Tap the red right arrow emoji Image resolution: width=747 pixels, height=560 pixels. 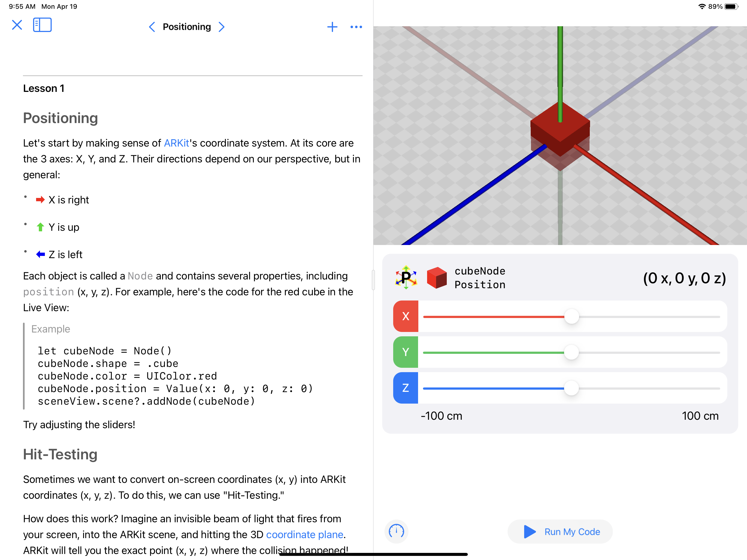(x=40, y=200)
